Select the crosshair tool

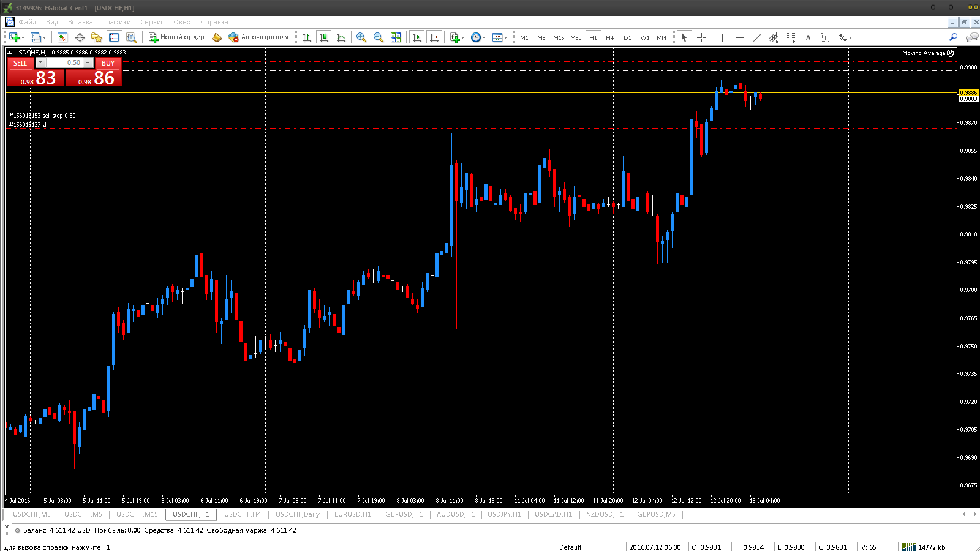click(701, 37)
